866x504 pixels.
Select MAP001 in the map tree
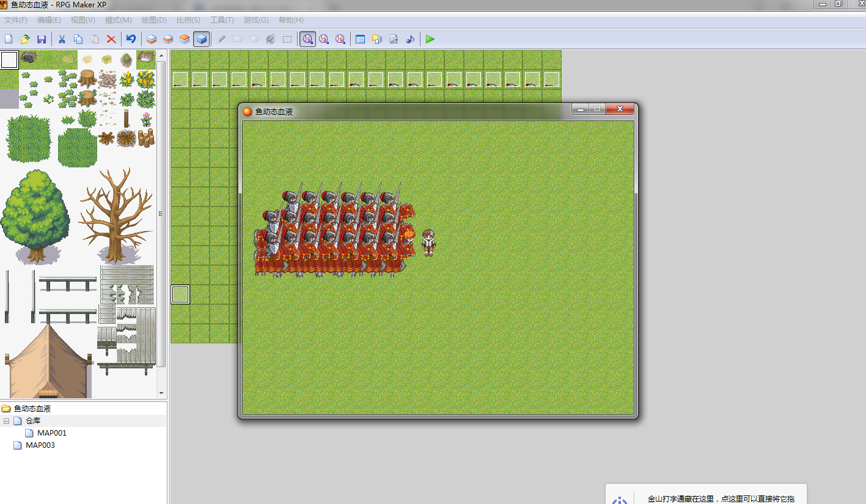pyautogui.click(x=52, y=433)
